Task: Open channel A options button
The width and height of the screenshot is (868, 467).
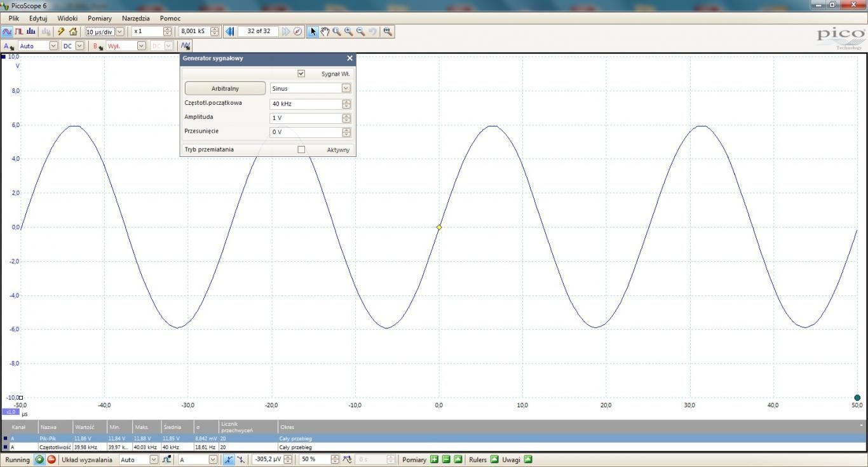Action: pos(8,46)
